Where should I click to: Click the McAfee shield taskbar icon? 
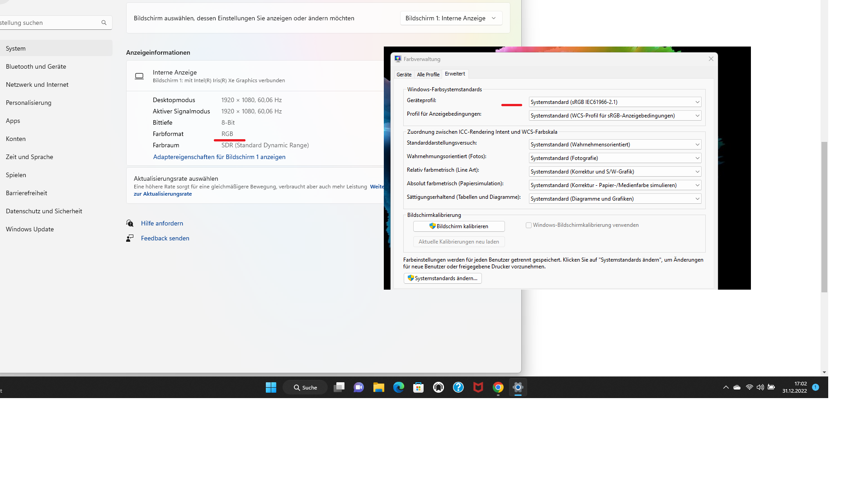point(478,387)
